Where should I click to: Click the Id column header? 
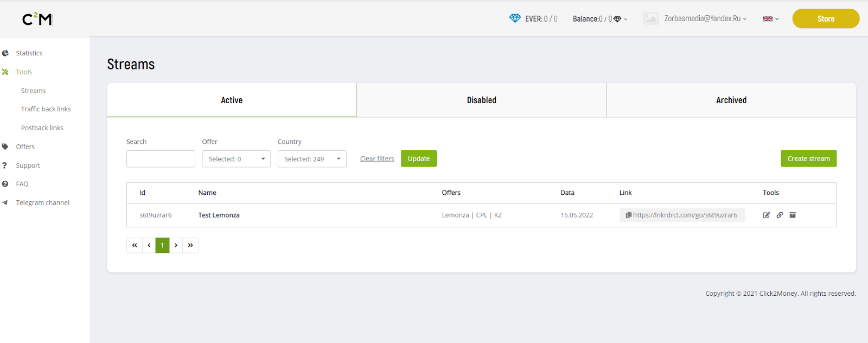click(x=143, y=193)
